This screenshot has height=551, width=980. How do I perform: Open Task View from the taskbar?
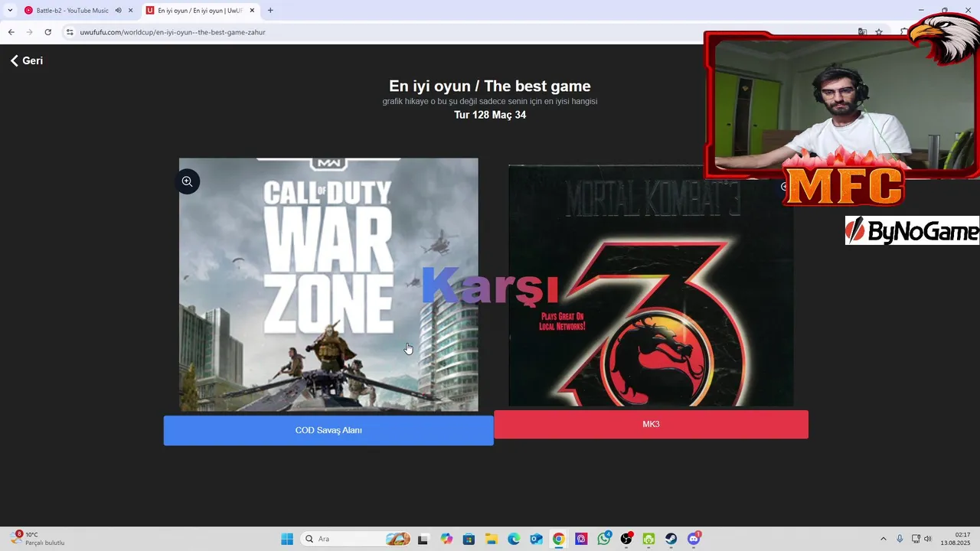423,539
